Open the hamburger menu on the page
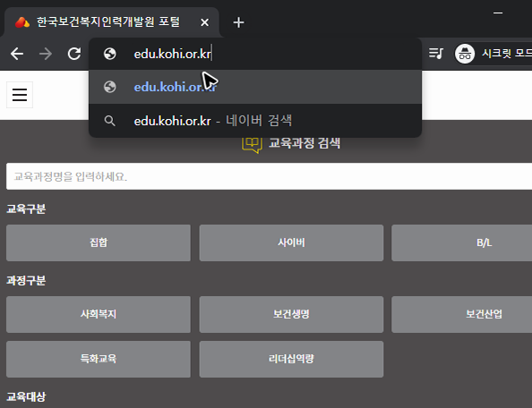This screenshot has height=408, width=532. [x=20, y=95]
